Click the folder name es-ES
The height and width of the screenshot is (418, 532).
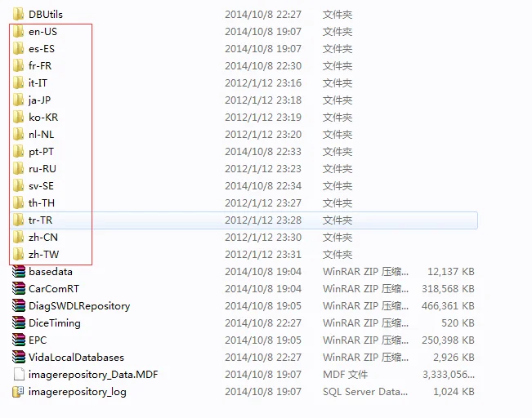point(42,48)
